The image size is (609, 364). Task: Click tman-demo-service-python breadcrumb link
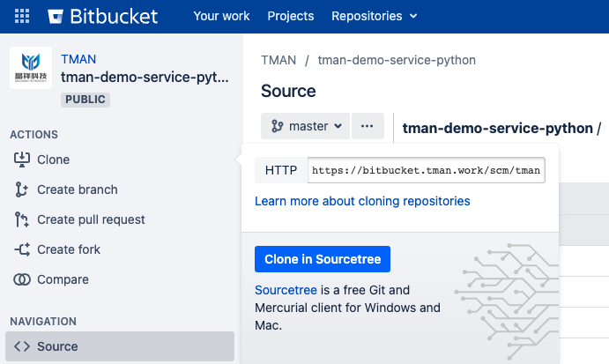(x=397, y=60)
